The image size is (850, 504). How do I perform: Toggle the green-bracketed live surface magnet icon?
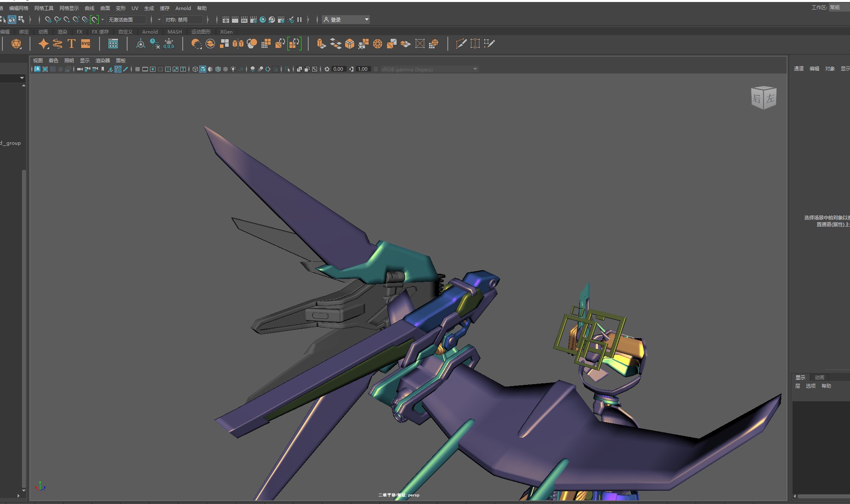(94, 20)
